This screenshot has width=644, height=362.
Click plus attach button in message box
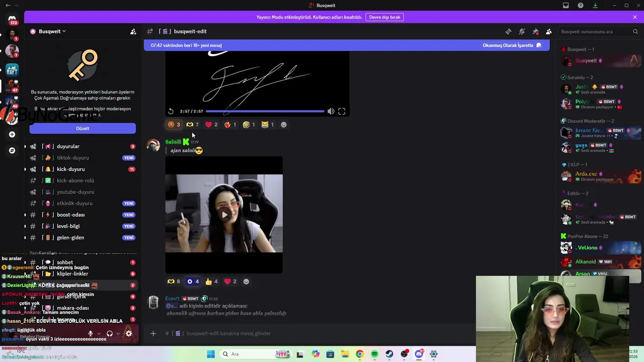tap(153, 333)
